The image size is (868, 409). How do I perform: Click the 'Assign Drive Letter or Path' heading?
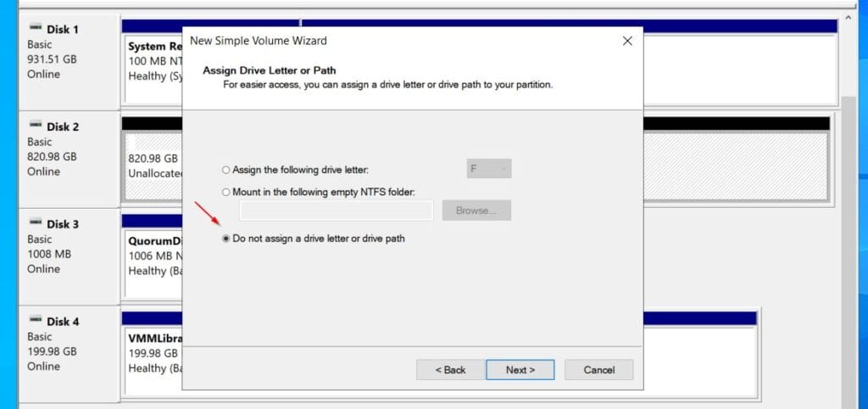(270, 70)
